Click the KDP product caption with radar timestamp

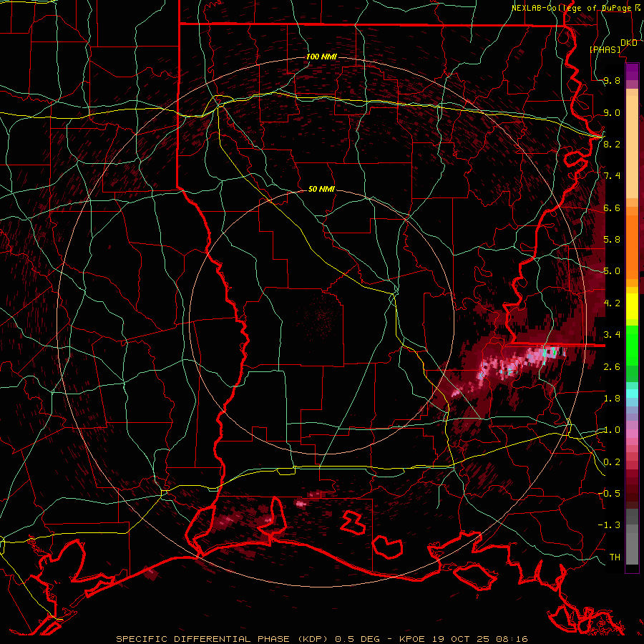pyautogui.click(x=321, y=639)
